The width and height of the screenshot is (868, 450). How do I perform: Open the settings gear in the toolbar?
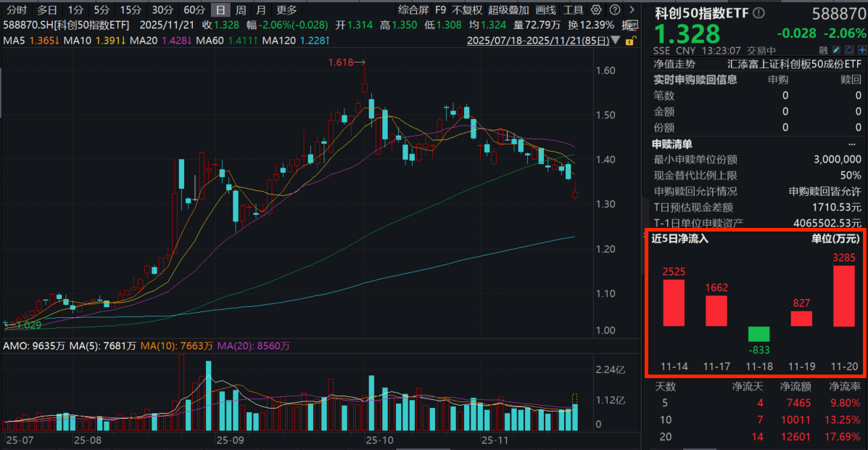pyautogui.click(x=595, y=10)
